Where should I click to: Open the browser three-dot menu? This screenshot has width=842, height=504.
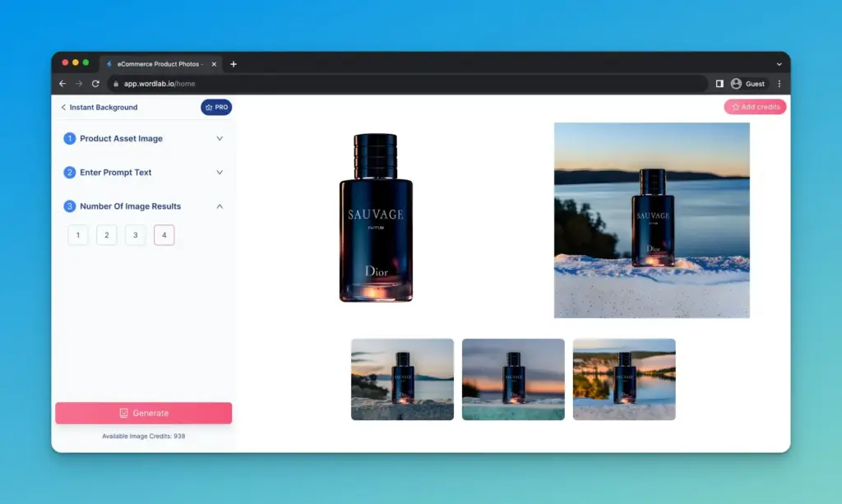[x=780, y=84]
